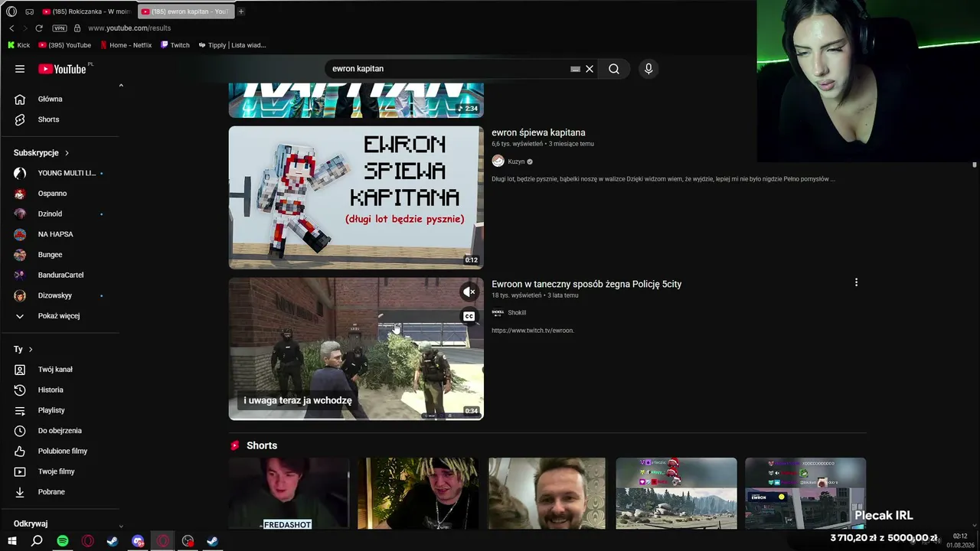980x551 pixels.
Task: Open the FREDASHOT short
Action: click(x=289, y=494)
